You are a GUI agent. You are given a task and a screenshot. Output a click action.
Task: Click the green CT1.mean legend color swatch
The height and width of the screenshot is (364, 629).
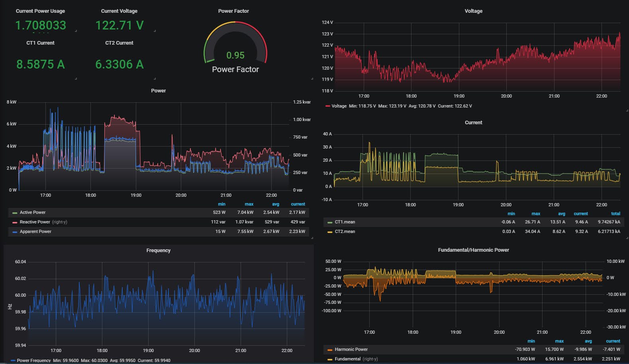click(x=329, y=222)
